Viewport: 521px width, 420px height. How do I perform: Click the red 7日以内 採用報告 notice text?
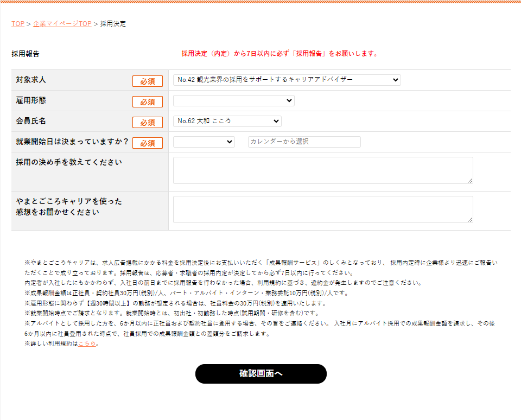click(279, 54)
